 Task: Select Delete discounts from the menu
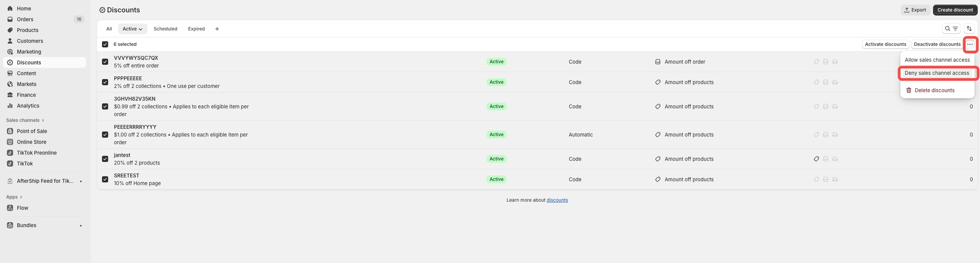pos(934,90)
